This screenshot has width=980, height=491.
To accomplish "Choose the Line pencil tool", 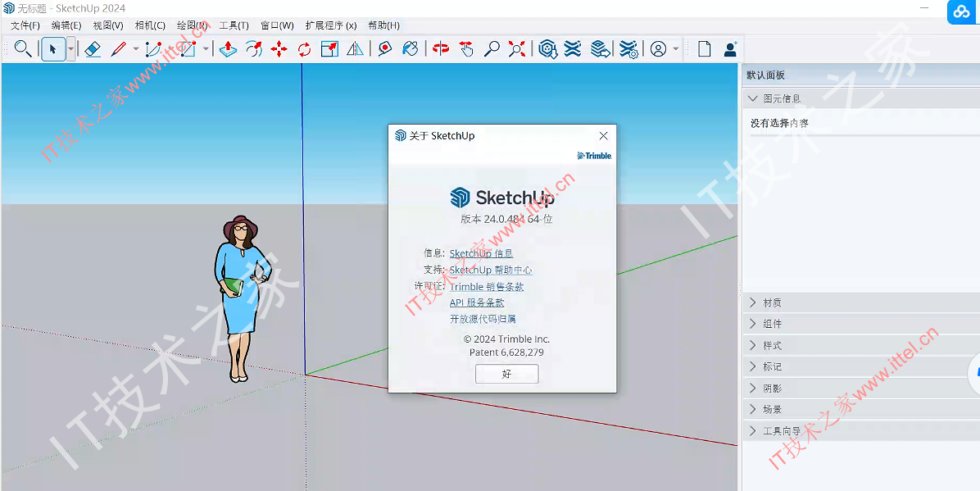I will (118, 49).
